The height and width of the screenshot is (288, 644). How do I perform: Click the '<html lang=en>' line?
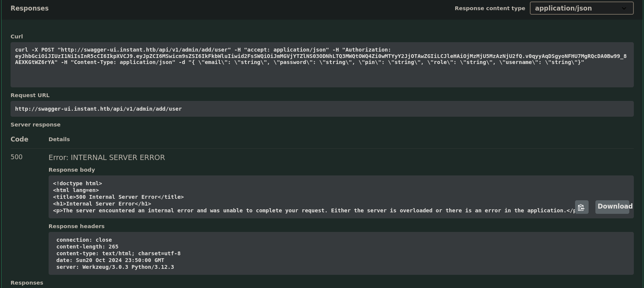pos(76,190)
